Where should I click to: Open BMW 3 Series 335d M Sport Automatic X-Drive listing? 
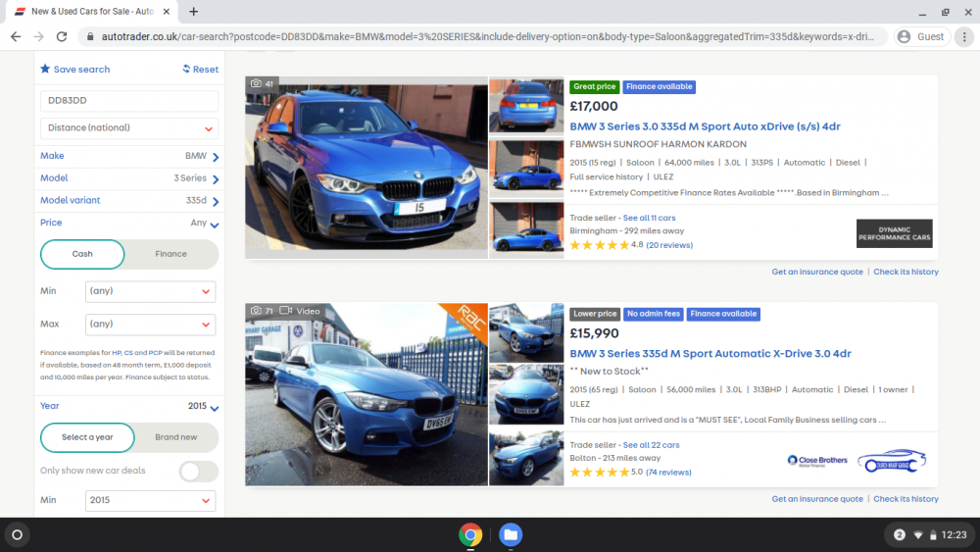coord(710,353)
